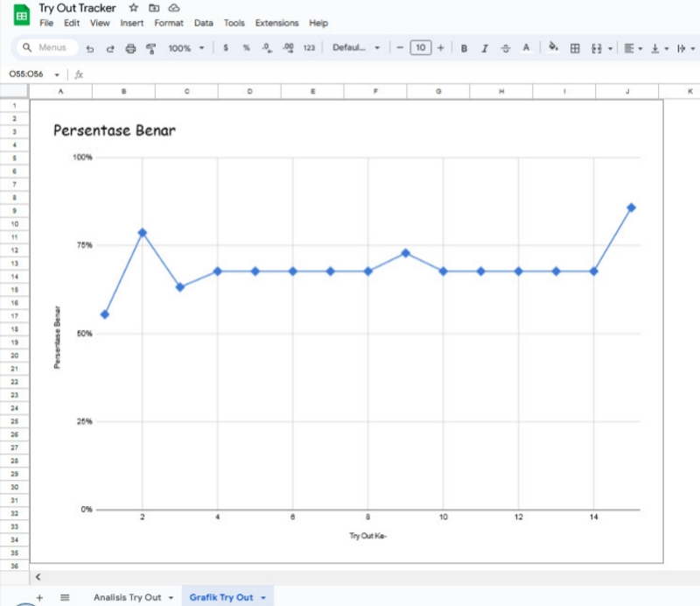Expand the name box dropdown arrow
Screen dimensions: 700x606
[x=57, y=74]
